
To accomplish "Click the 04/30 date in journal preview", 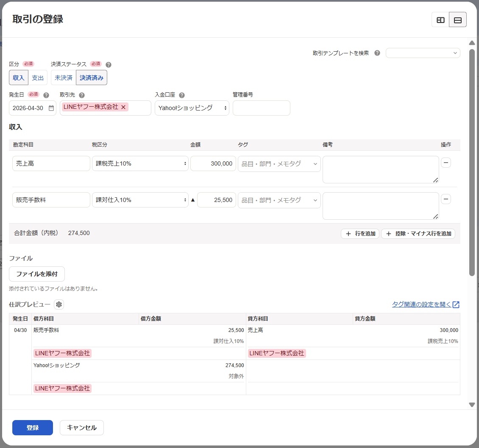I will pos(20,330).
